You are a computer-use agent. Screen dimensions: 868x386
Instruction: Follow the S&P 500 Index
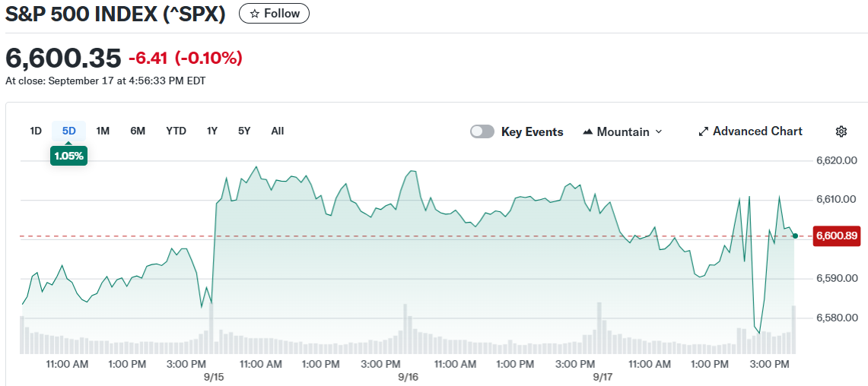click(x=274, y=13)
